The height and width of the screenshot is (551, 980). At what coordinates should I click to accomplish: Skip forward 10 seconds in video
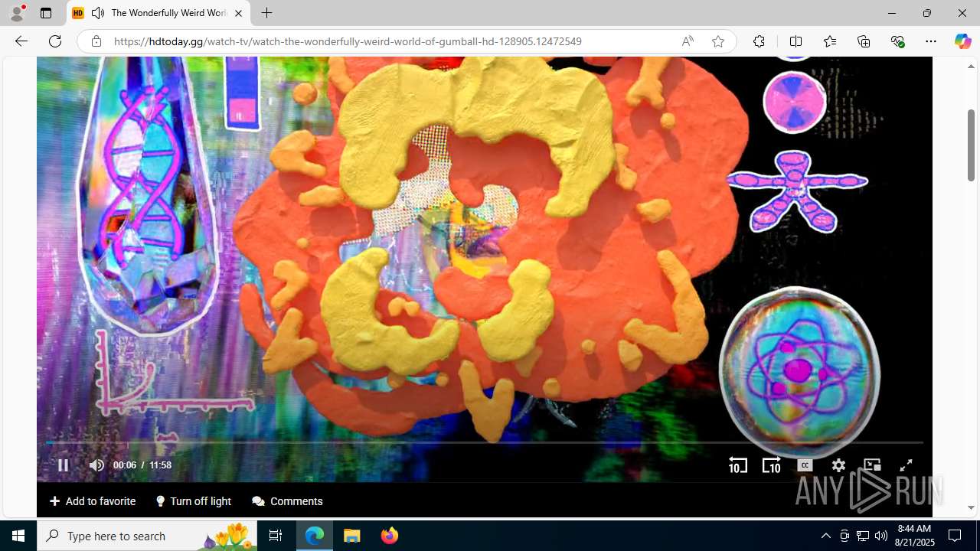point(771,465)
